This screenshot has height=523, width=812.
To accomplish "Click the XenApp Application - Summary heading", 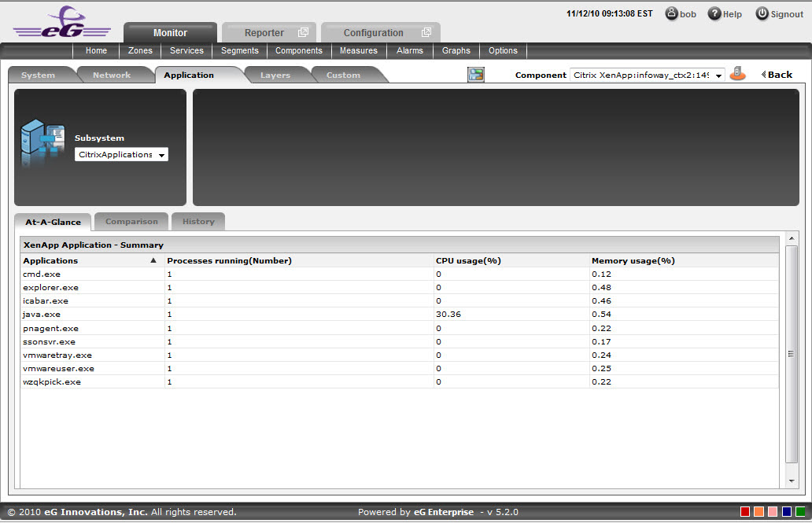I will 93,245.
